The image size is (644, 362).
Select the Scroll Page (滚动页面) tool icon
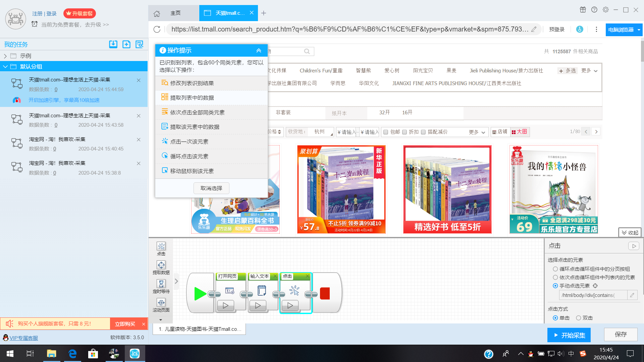point(161,303)
